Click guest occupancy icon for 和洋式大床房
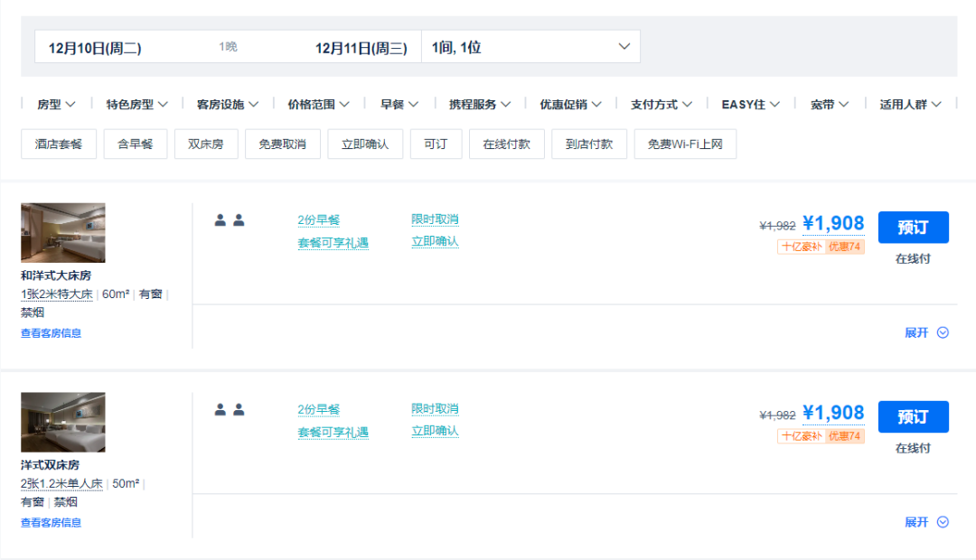 (x=230, y=220)
